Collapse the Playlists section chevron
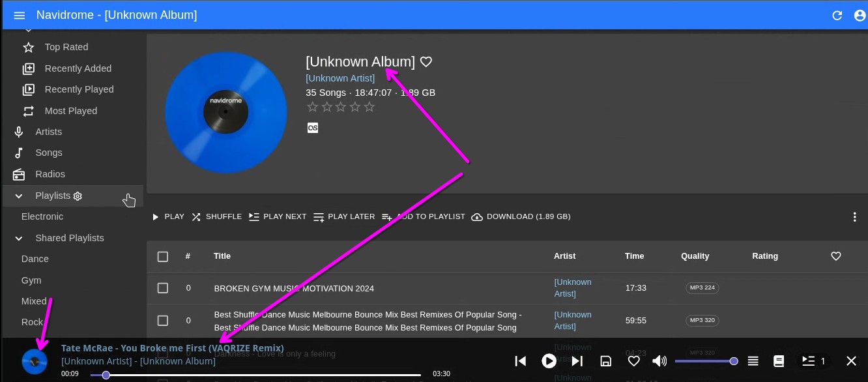Image resolution: width=868 pixels, height=382 pixels. click(x=19, y=196)
